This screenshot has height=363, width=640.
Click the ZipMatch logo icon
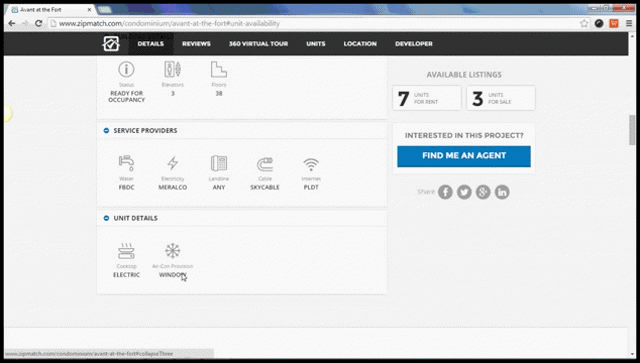111,43
